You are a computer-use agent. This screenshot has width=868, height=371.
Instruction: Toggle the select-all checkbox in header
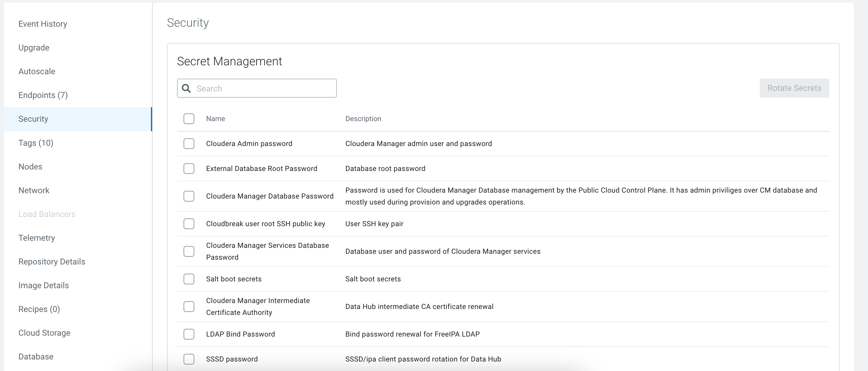tap(189, 118)
